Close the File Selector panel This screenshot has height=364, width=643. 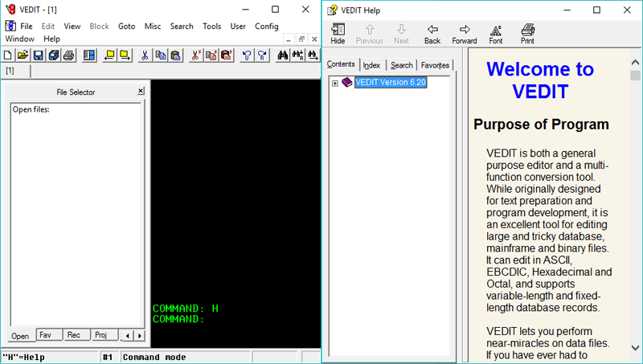(x=141, y=91)
